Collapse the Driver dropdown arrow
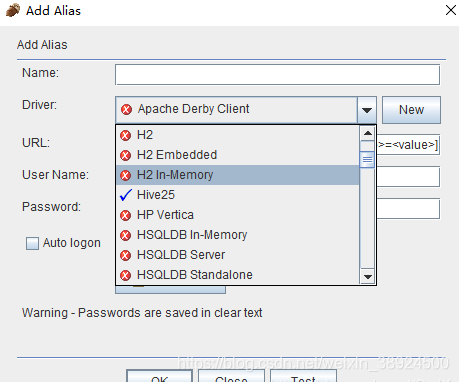The width and height of the screenshot is (459, 382). click(367, 110)
